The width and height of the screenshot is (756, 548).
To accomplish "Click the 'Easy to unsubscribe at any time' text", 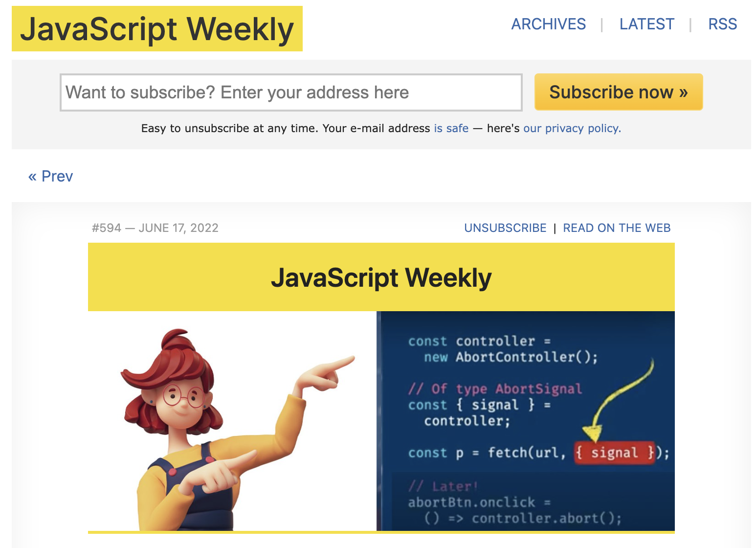I will pyautogui.click(x=230, y=128).
